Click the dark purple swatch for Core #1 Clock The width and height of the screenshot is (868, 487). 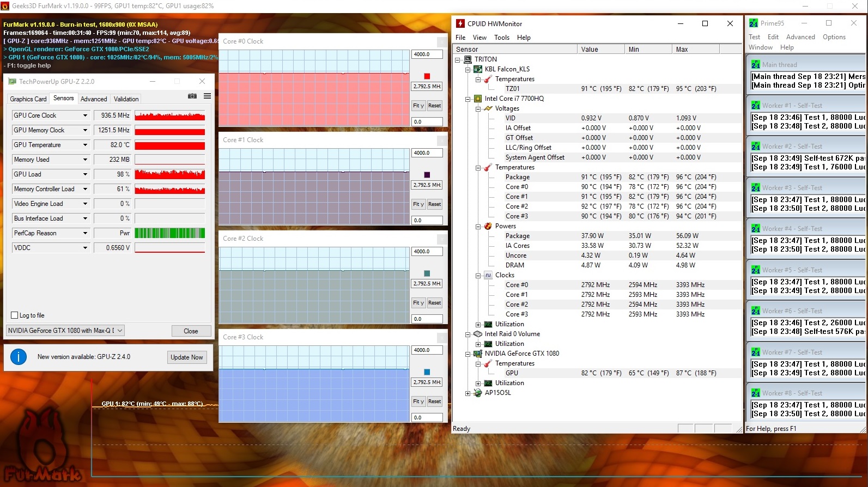pyautogui.click(x=427, y=175)
